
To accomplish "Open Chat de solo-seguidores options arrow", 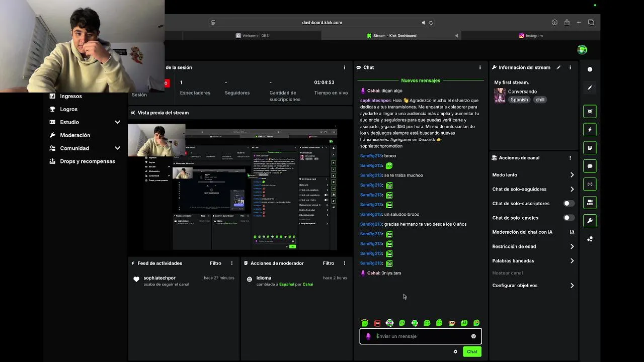I will pos(572,189).
